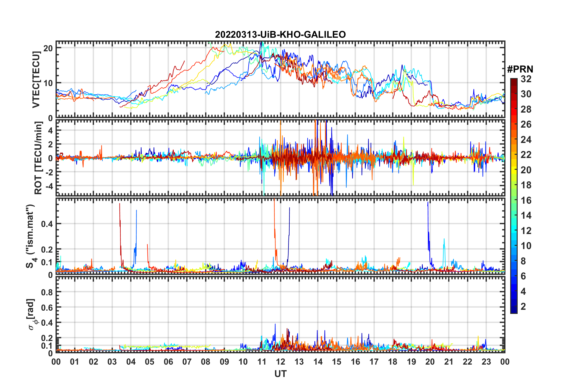
Task: Click colorbar tick label "8"
Action: pyautogui.click(x=523, y=261)
